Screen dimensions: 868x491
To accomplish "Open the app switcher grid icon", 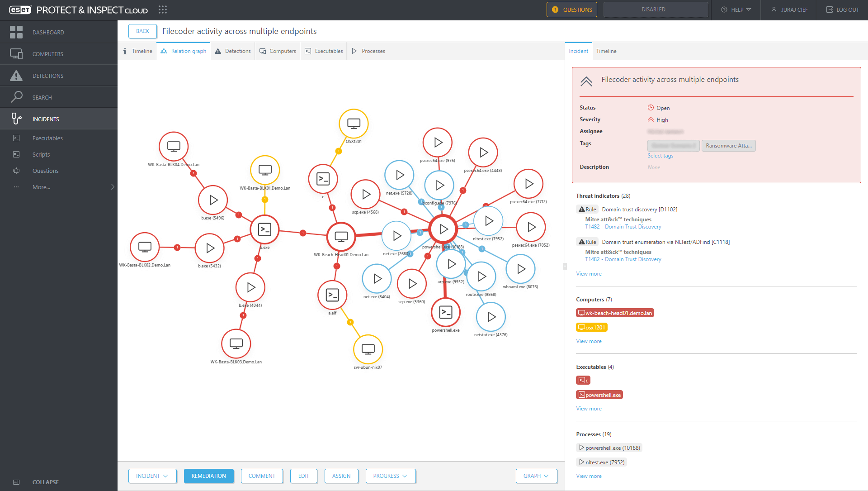I will pyautogui.click(x=163, y=10).
